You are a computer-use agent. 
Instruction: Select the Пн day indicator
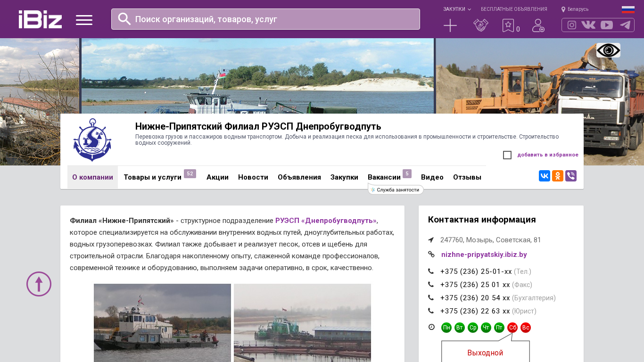pos(446,328)
